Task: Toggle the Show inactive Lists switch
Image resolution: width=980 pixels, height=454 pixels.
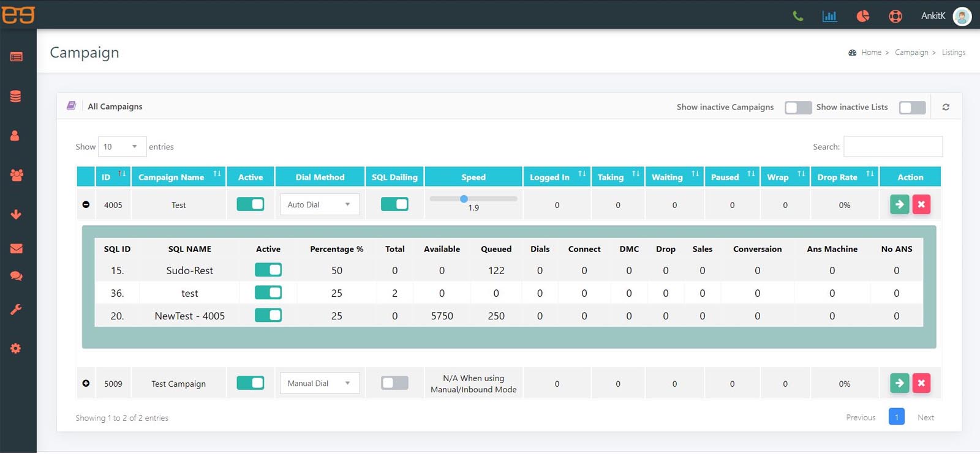Action: pos(912,108)
